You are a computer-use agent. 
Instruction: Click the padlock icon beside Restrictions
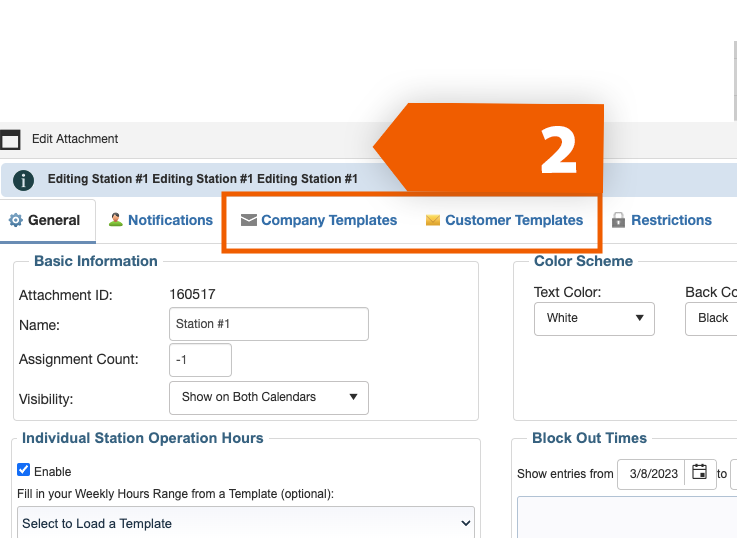click(619, 221)
